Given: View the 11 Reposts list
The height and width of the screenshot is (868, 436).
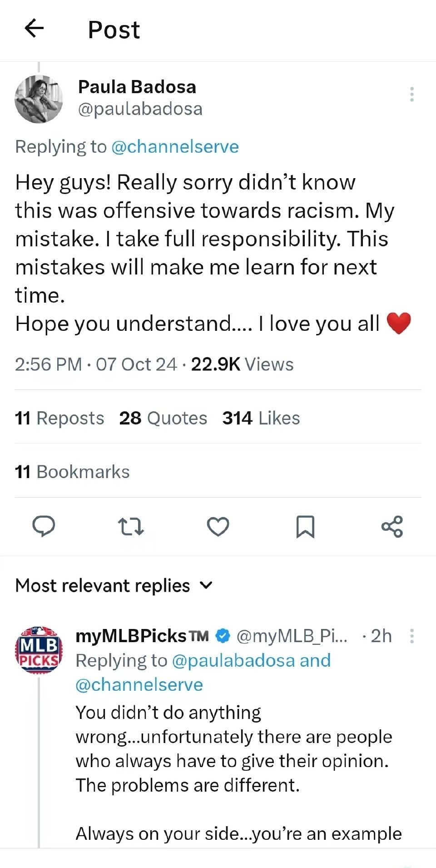Looking at the screenshot, I should click(59, 418).
